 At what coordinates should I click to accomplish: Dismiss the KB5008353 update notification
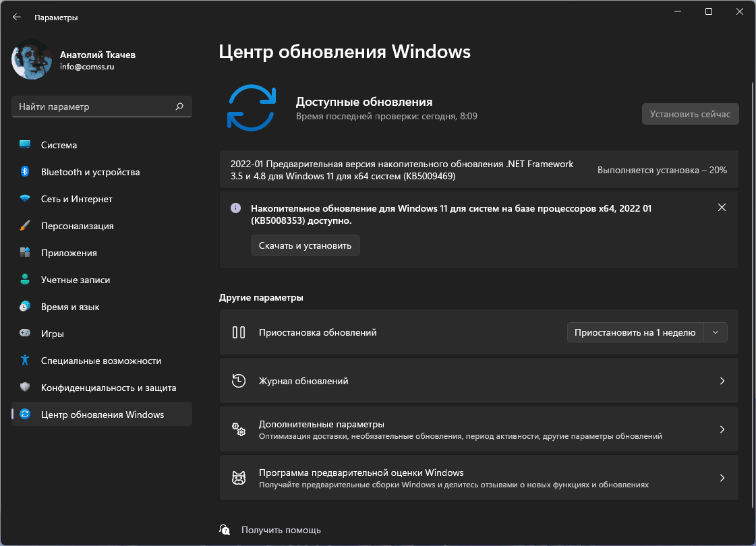click(x=722, y=208)
